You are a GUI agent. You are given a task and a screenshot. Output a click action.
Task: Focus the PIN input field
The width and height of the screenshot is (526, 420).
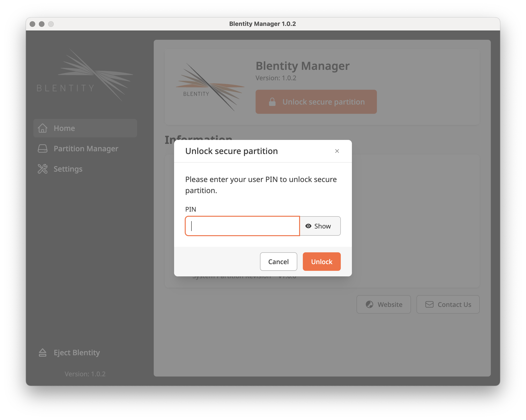[242, 226]
